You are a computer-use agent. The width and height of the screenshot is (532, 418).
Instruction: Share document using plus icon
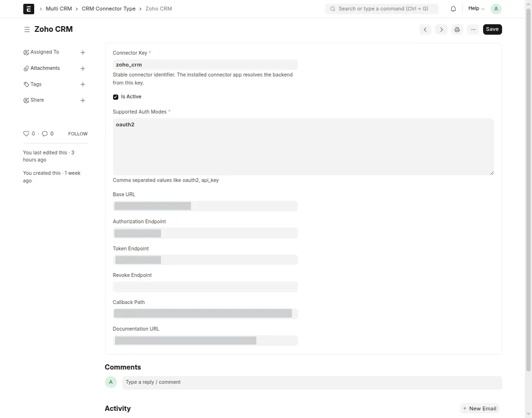pos(83,100)
